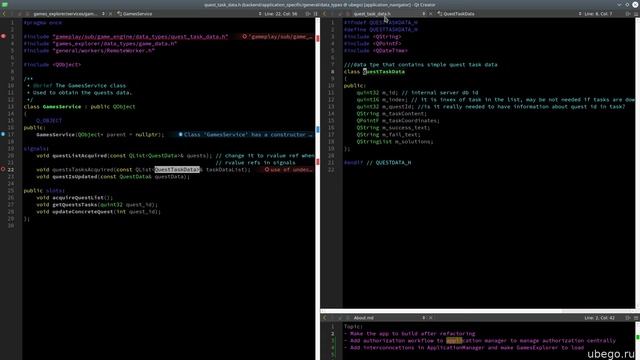Click m_solutions member line

(x=395, y=142)
